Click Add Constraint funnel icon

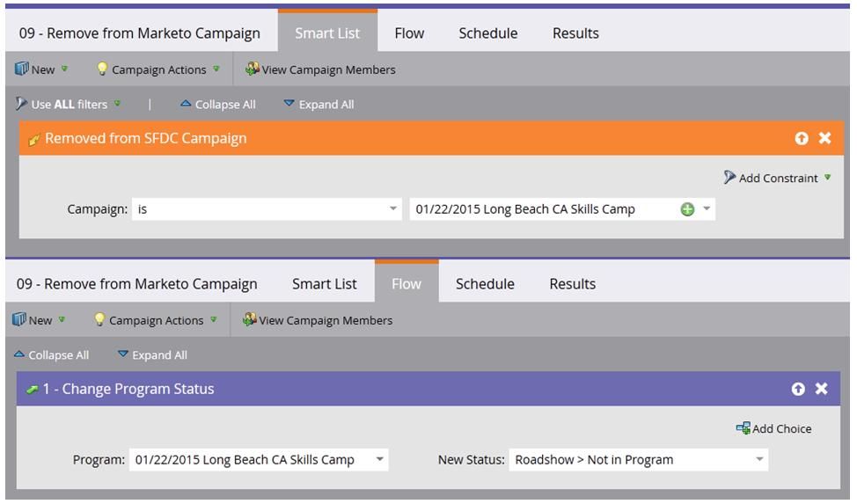729,178
